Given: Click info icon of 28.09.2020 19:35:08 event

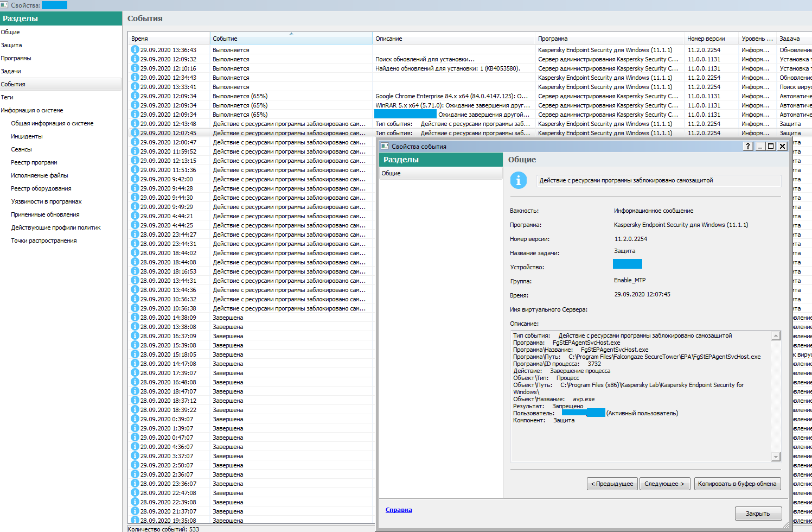Looking at the screenshot, I should (135, 520).
